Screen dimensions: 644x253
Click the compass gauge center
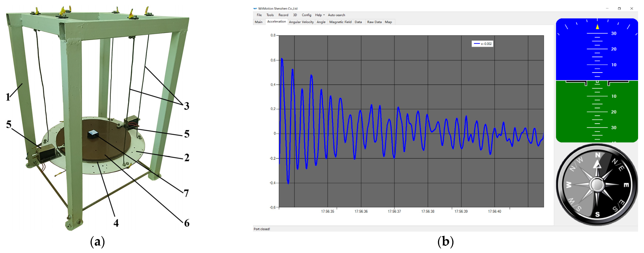click(597, 185)
